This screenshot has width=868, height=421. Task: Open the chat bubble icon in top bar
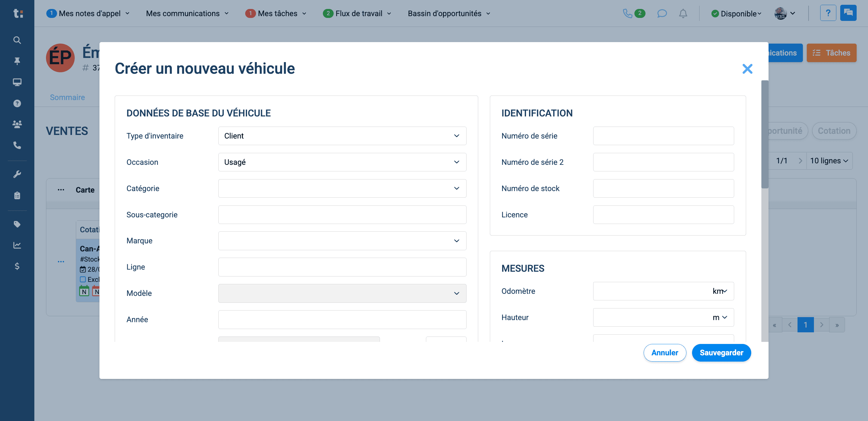click(x=662, y=13)
